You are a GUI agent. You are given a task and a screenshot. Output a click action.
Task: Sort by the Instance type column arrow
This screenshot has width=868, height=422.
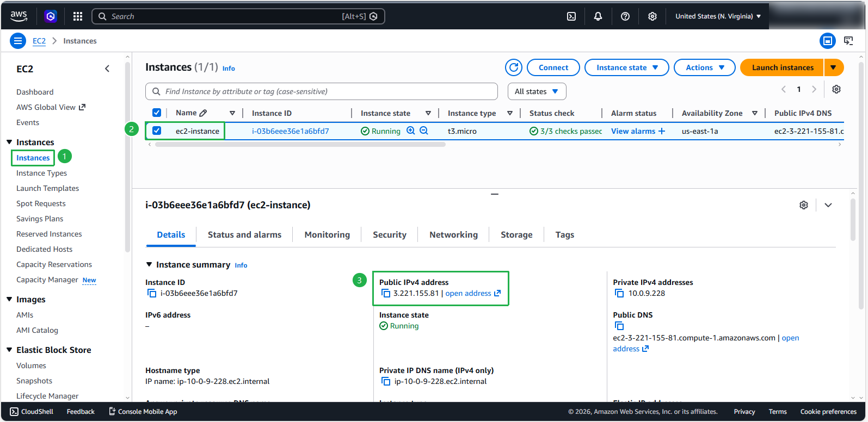click(x=510, y=113)
